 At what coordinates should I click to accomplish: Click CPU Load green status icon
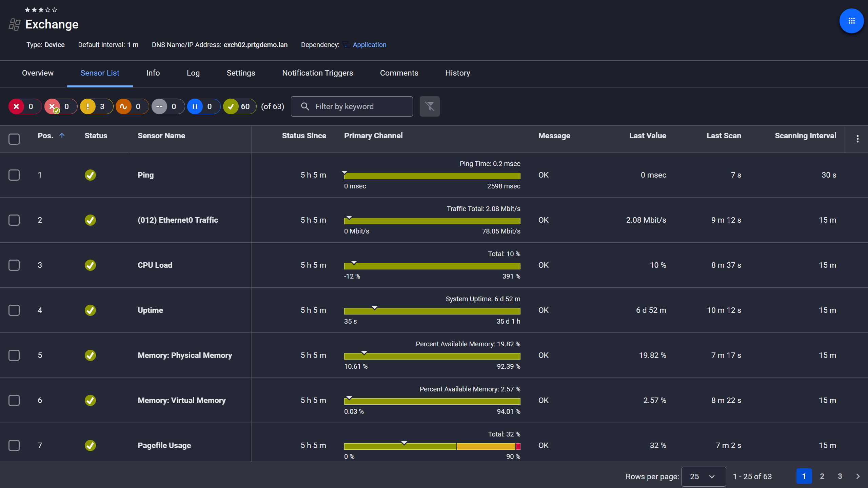click(90, 265)
